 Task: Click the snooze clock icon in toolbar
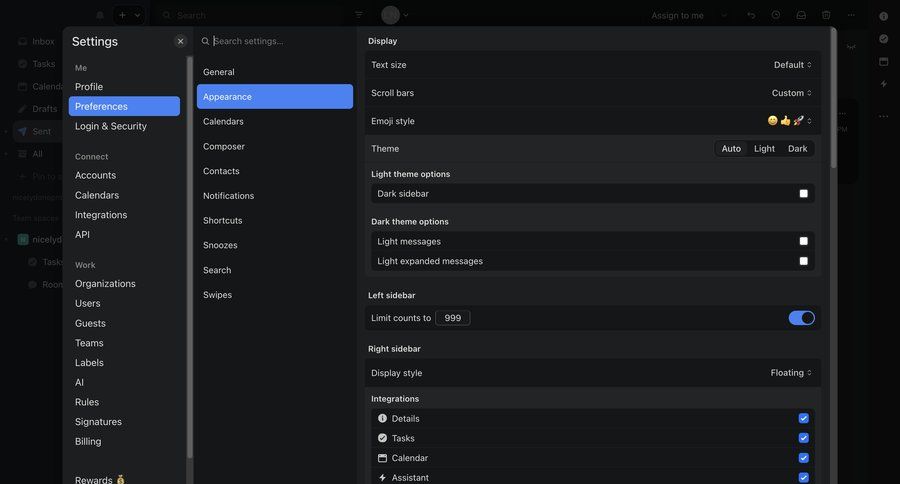coord(776,15)
